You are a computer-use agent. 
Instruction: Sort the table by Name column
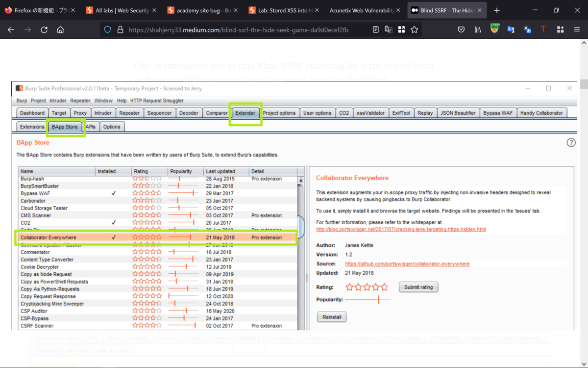[57, 171]
